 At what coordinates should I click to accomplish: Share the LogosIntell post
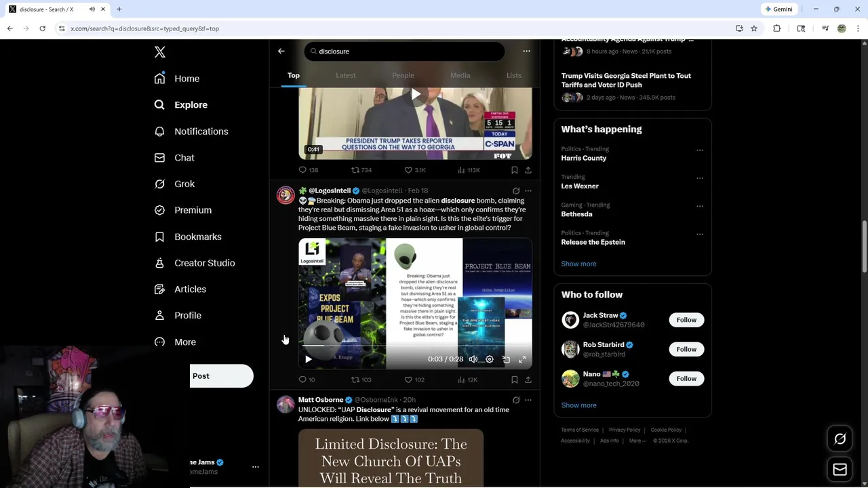[x=528, y=380]
